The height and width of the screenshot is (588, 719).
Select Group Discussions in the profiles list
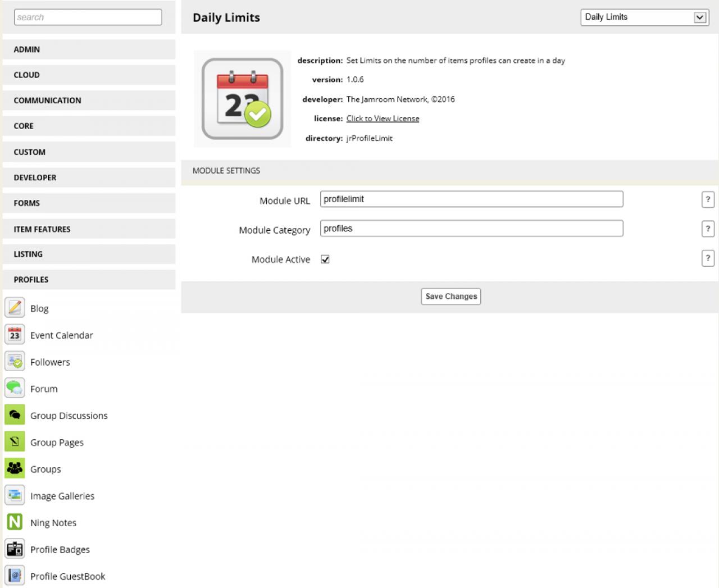point(69,416)
